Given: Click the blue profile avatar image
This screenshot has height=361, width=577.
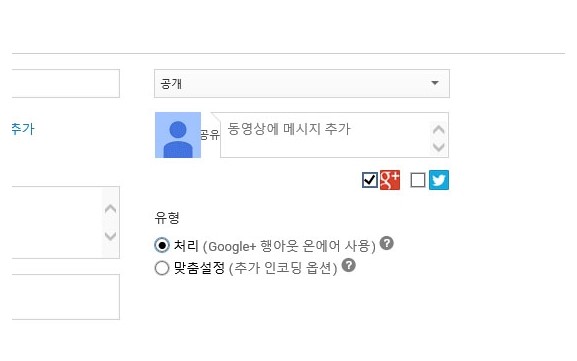Looking at the screenshot, I should tap(178, 135).
